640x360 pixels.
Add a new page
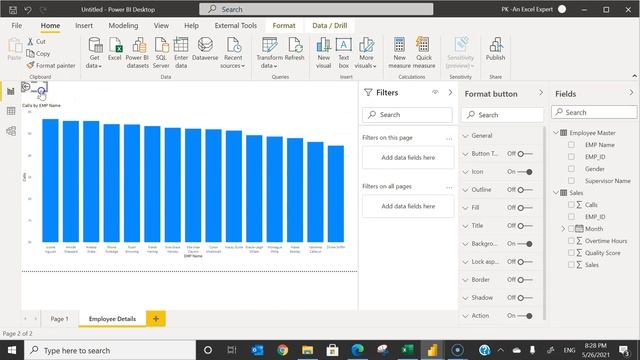click(x=156, y=319)
